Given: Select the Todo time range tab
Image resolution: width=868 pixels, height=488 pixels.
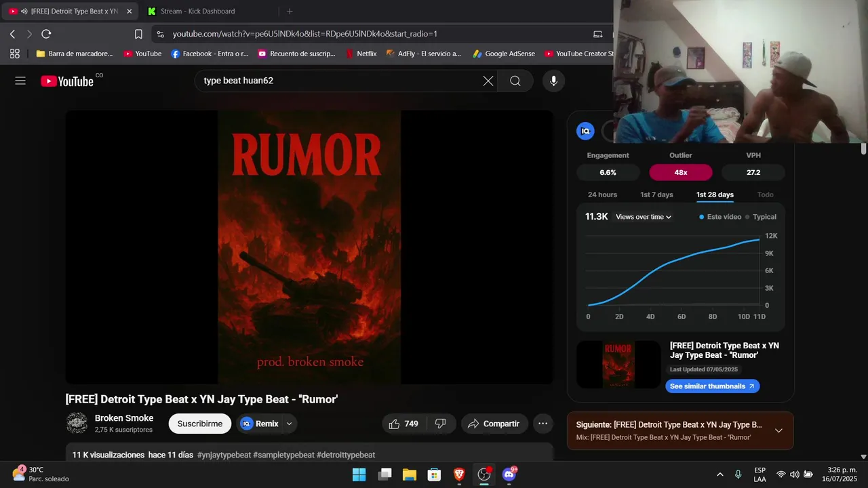Looking at the screenshot, I should pos(765,195).
